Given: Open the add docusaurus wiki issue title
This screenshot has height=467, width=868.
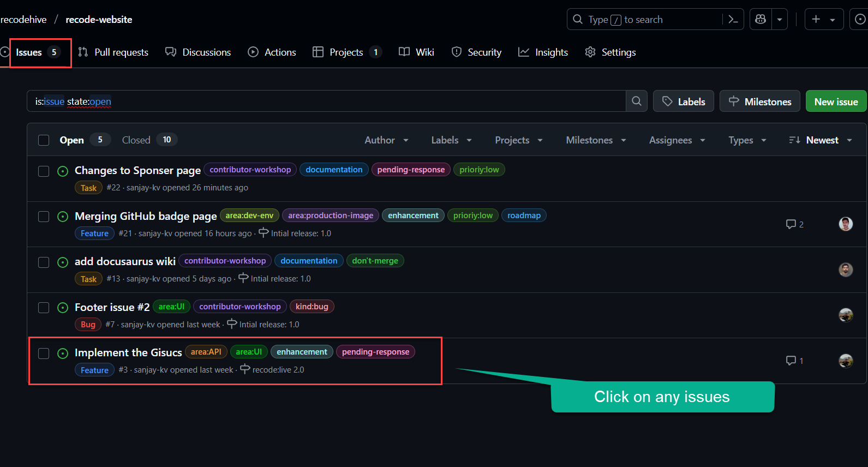Looking at the screenshot, I should click(x=125, y=262).
